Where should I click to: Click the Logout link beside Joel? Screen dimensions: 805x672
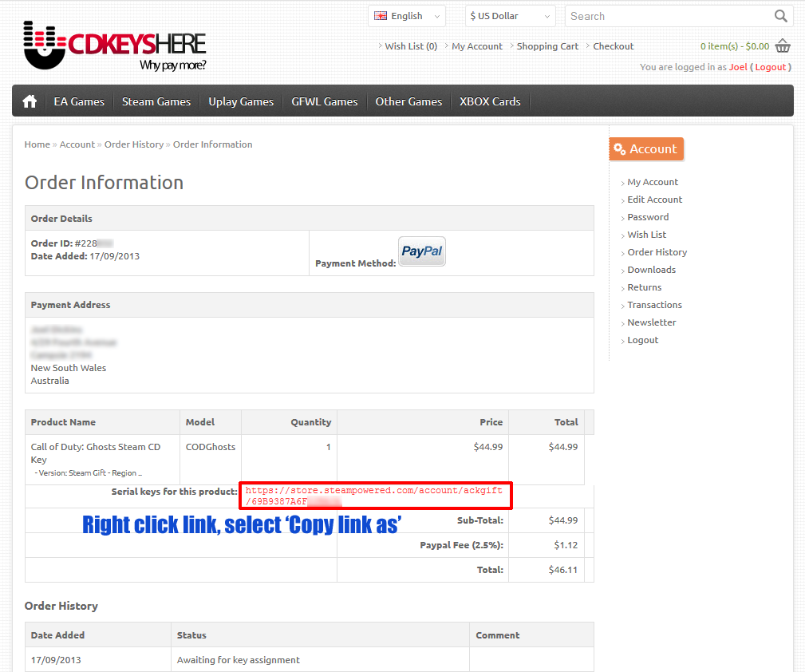click(770, 67)
